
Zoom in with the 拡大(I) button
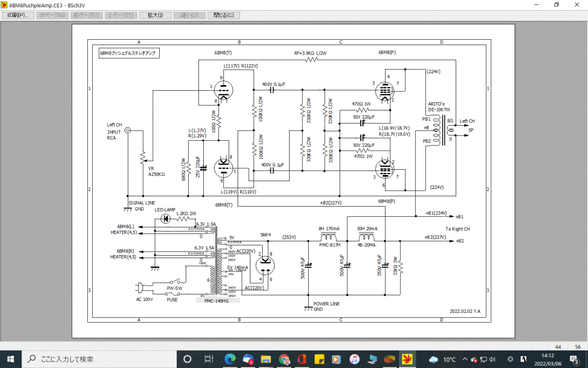click(x=155, y=15)
